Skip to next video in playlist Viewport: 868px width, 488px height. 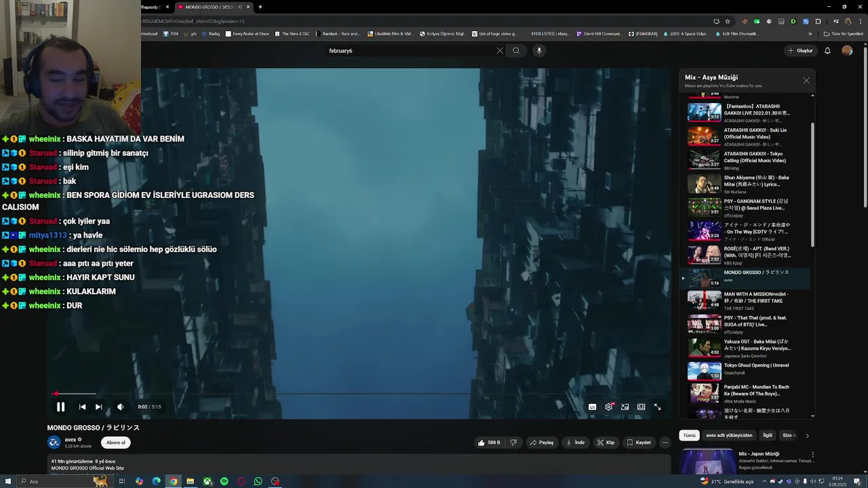coord(98,407)
